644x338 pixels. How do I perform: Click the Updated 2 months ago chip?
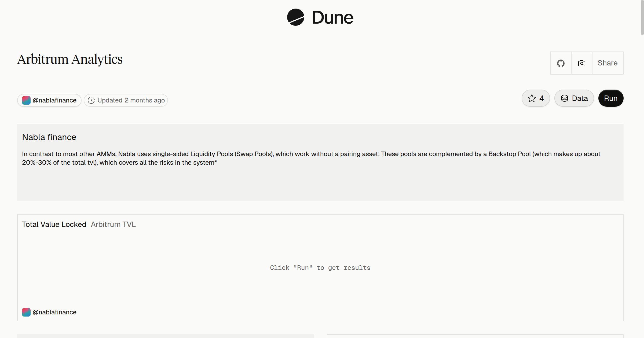126,100
